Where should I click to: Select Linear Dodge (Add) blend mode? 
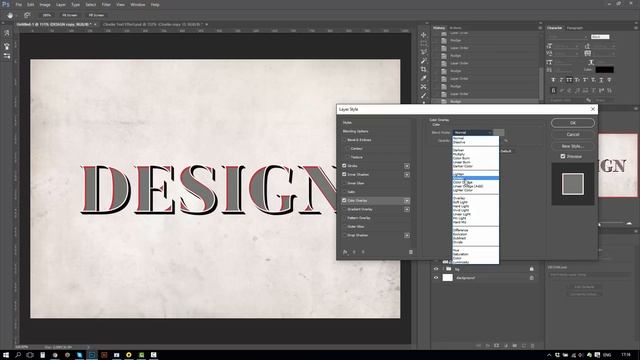[x=476, y=186]
